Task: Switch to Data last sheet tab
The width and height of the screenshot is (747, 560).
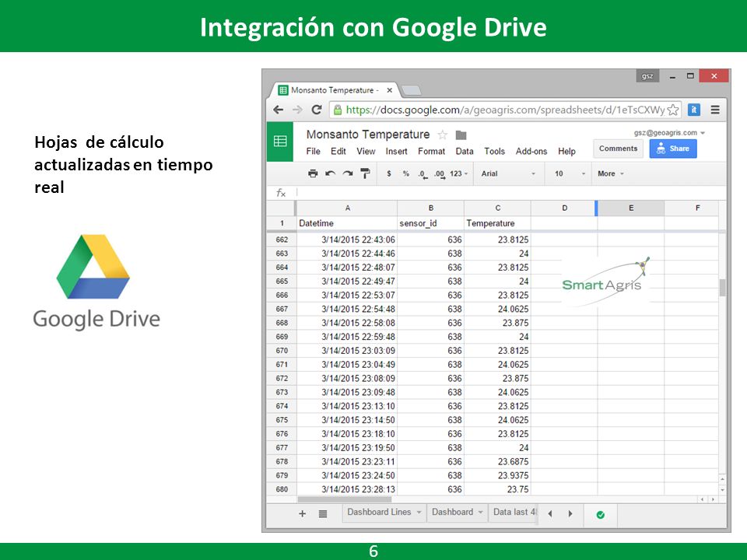Action: [x=514, y=513]
